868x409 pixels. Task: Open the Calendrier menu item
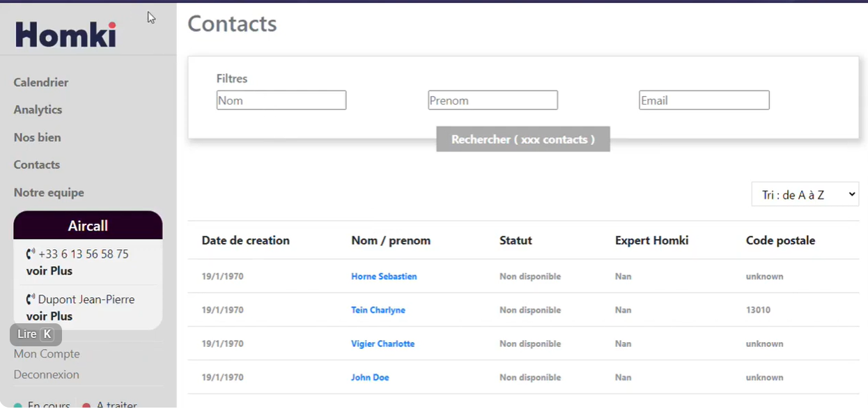[41, 82]
